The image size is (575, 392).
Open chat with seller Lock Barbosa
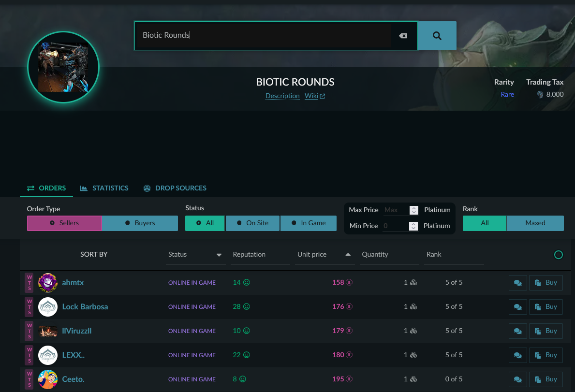518,307
